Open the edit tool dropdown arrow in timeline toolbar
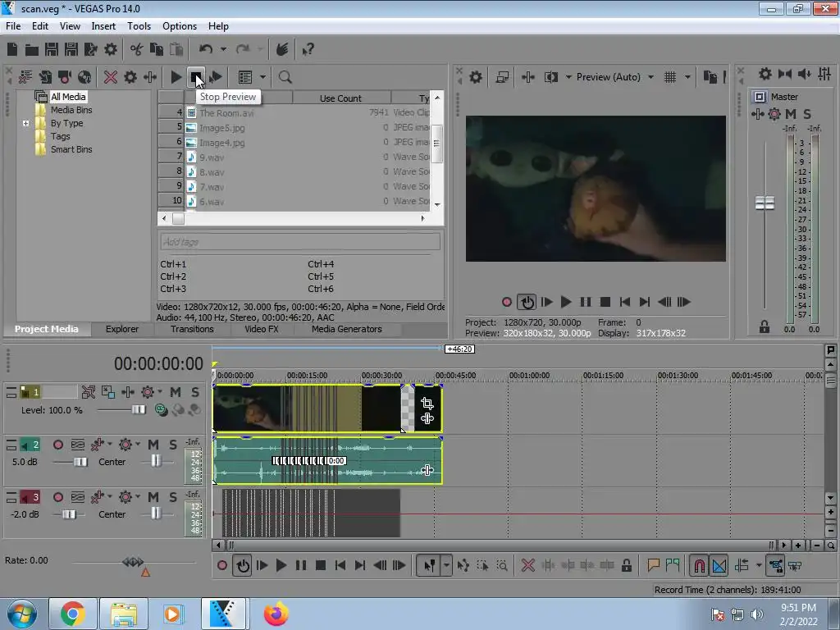Screen dimensions: 840x630 [x=446, y=565]
